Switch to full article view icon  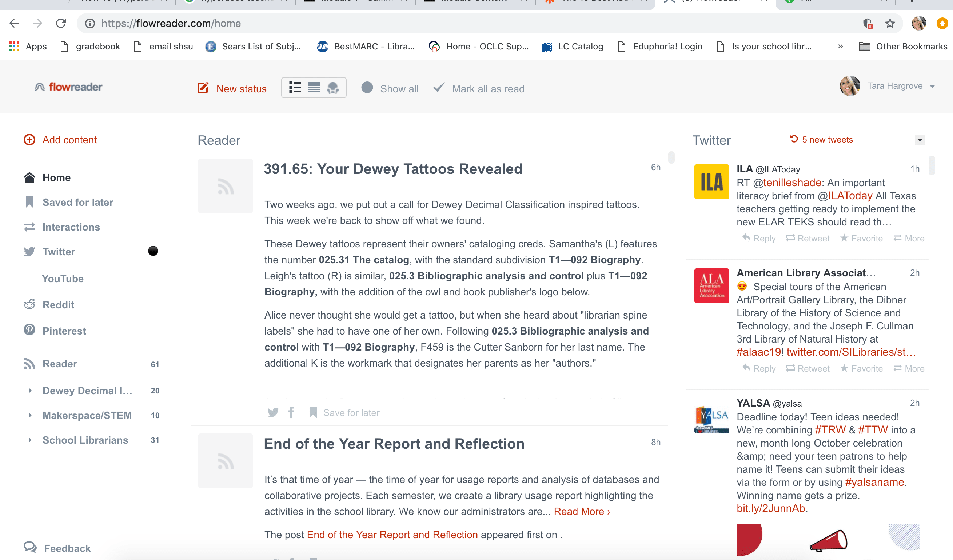tap(314, 88)
